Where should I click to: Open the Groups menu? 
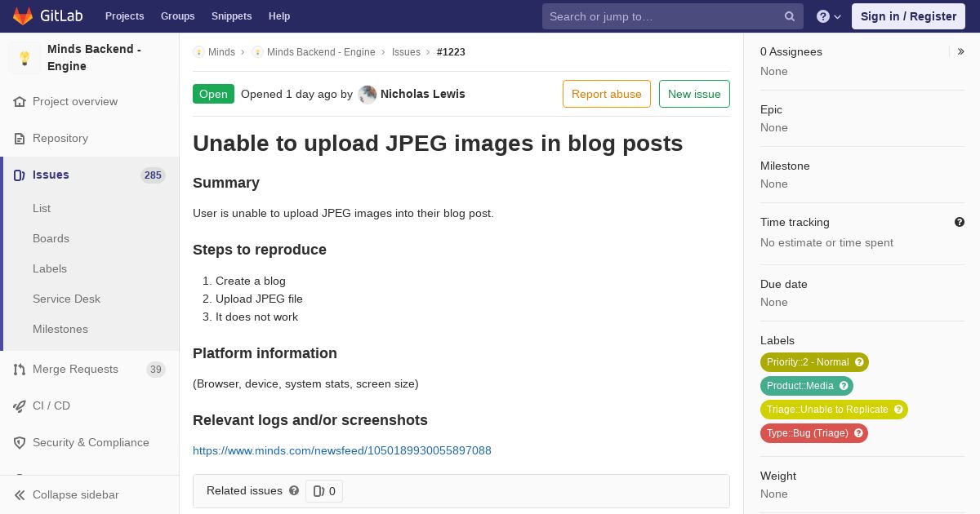pos(178,16)
